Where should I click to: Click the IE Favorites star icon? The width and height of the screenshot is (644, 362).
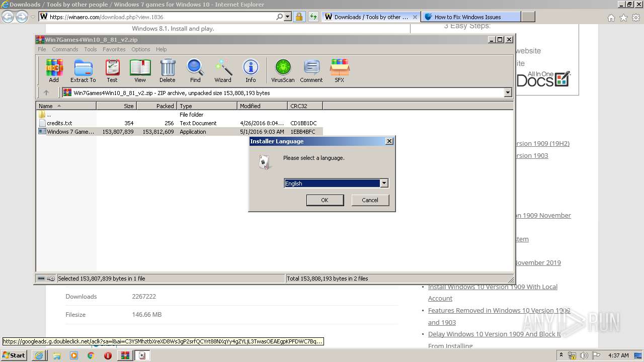click(x=623, y=18)
